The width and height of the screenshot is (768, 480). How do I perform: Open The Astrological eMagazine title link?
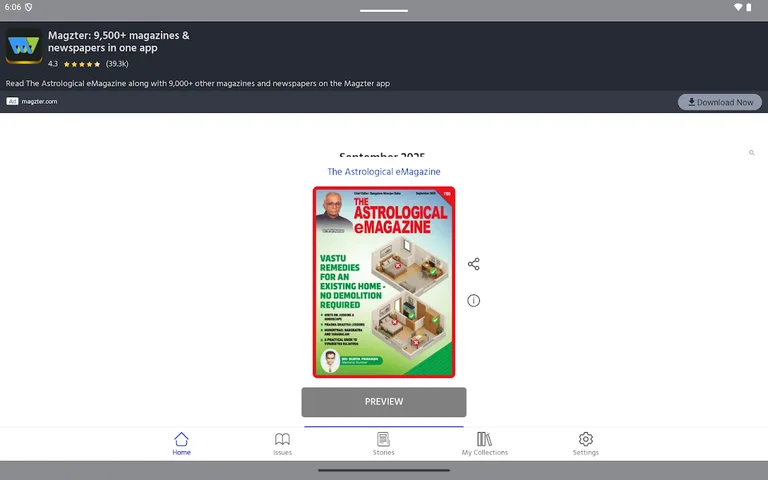[383, 172]
